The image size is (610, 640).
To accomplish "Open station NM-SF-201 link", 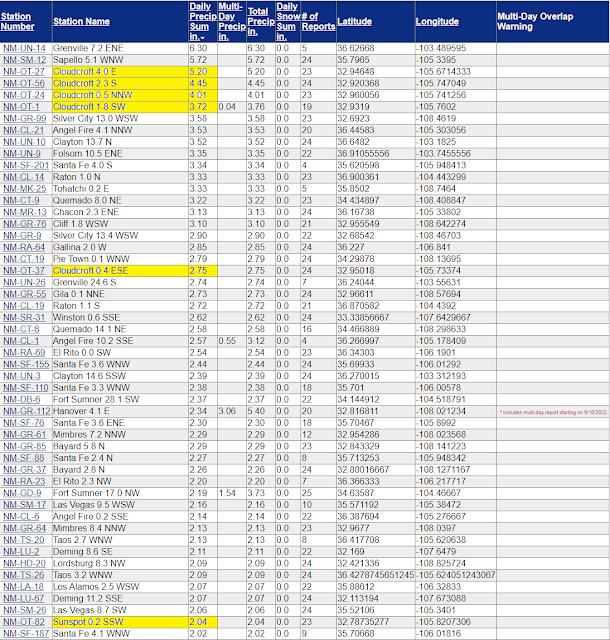I will [26, 165].
